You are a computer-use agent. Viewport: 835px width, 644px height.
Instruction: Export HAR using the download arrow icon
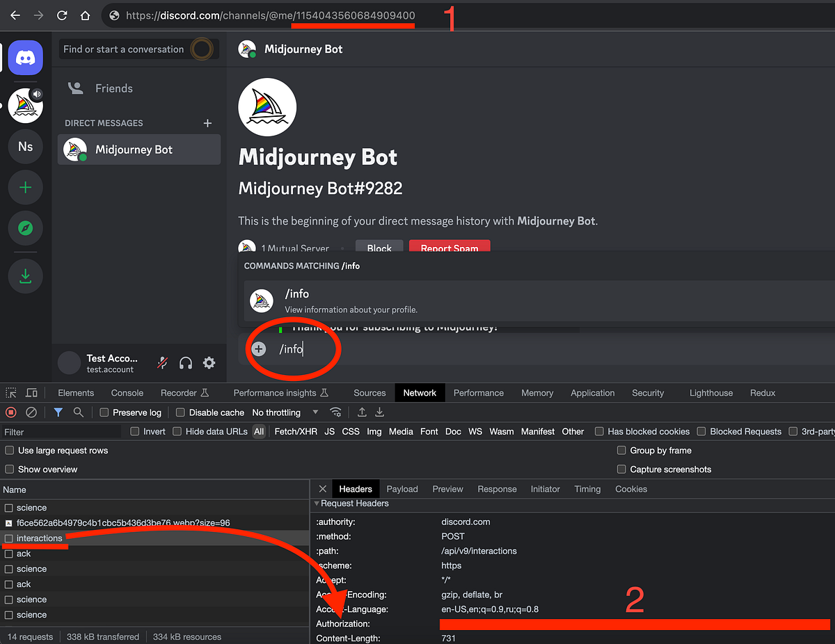coord(379,412)
